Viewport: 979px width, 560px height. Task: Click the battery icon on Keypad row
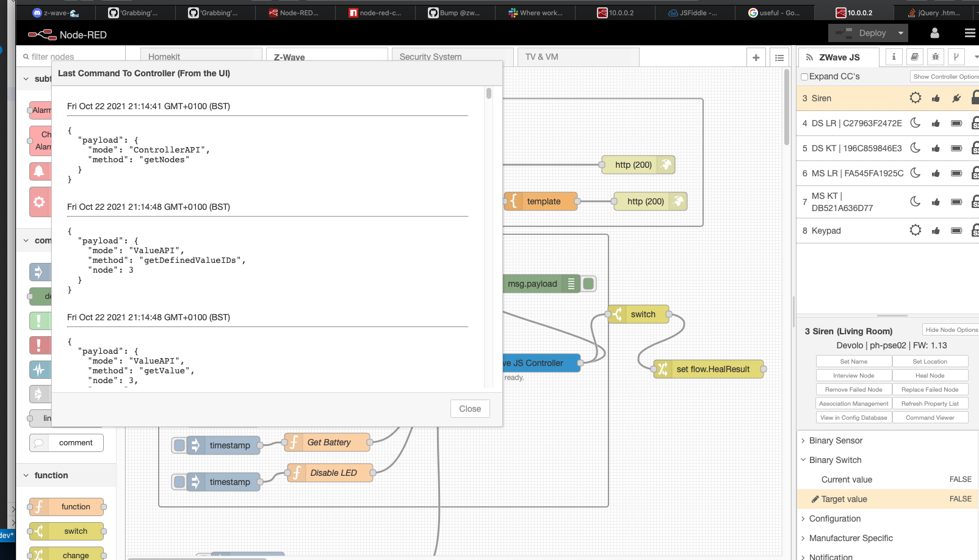coord(956,231)
